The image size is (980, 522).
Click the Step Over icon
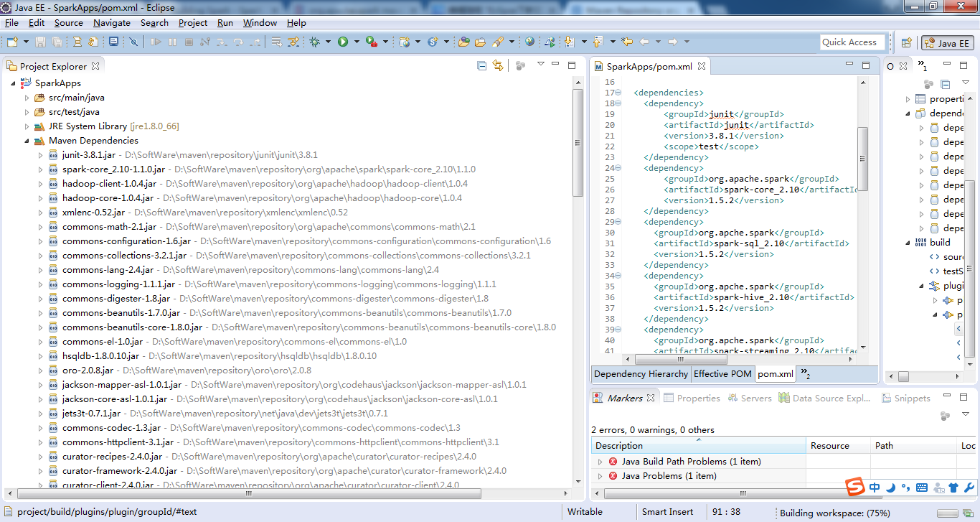238,42
